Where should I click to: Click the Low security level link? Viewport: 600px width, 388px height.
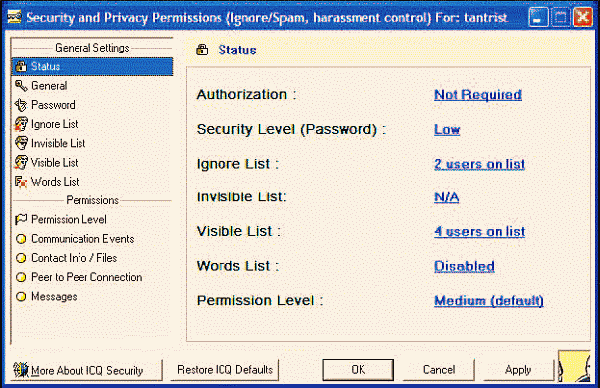coord(447,130)
